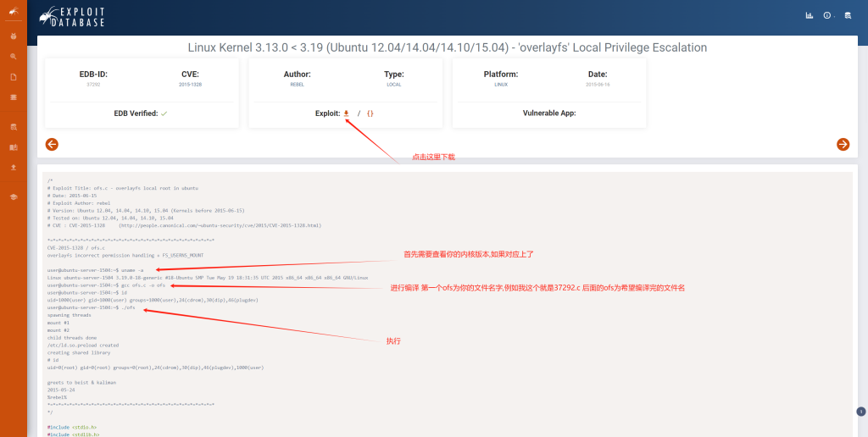
Task: Expand the About info dropdown in header
Action: (828, 15)
